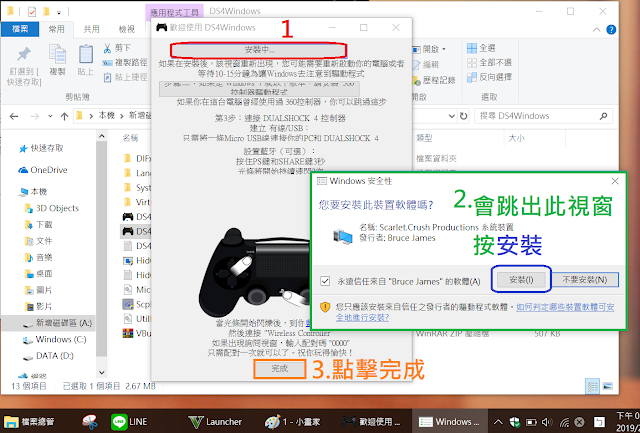The height and width of the screenshot is (433, 640).
Task: Click the navigation pane scroll down arrow
Action: 102,372
